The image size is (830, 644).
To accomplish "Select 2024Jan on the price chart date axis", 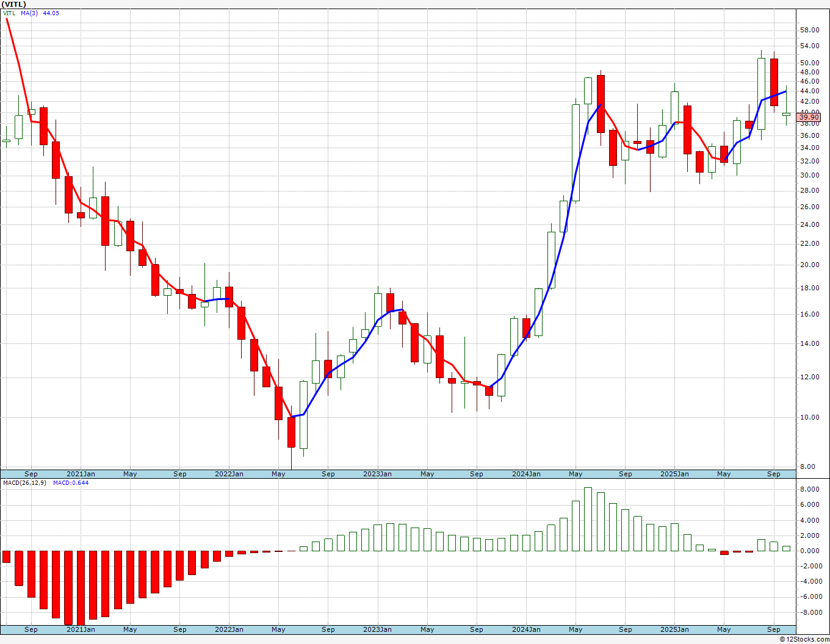I will pos(526,474).
